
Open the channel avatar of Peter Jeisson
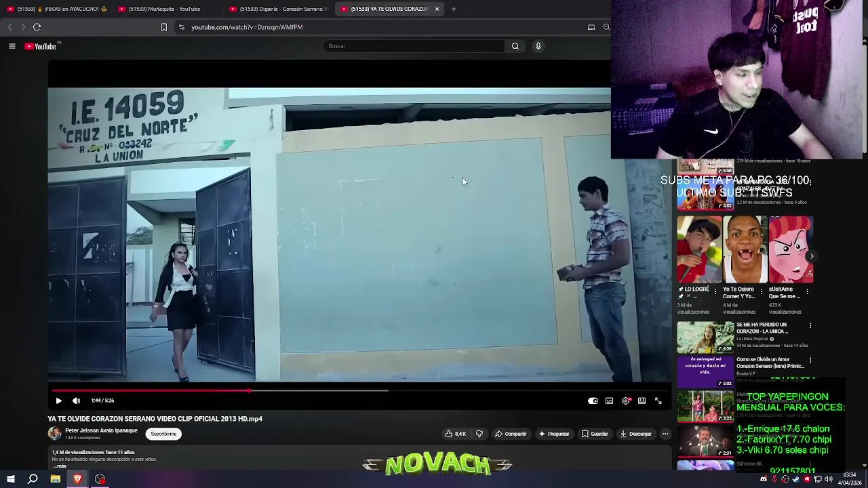point(54,433)
